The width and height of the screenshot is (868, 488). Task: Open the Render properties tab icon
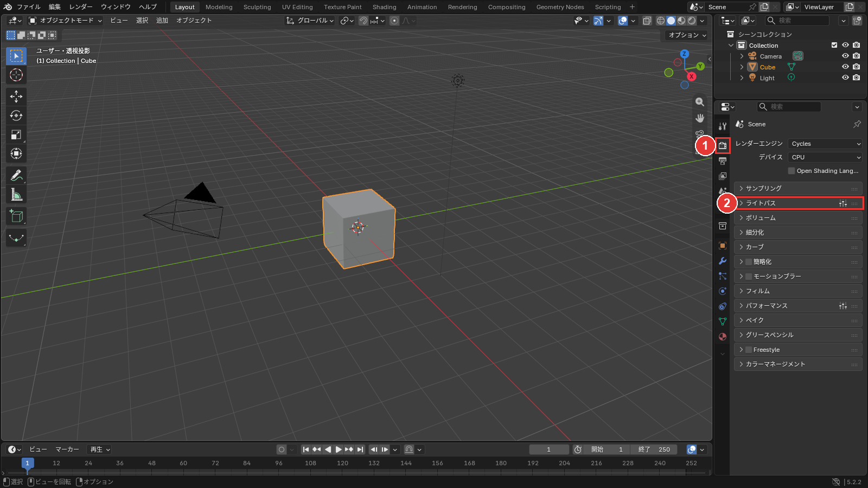(723, 145)
